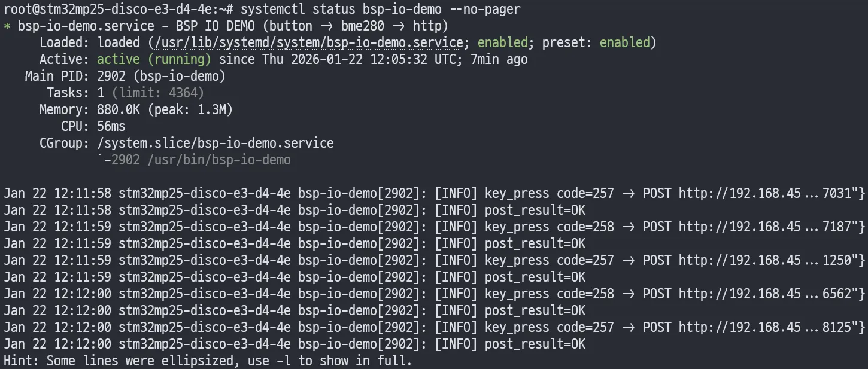Click the hint about ellipsized lines

(x=208, y=361)
